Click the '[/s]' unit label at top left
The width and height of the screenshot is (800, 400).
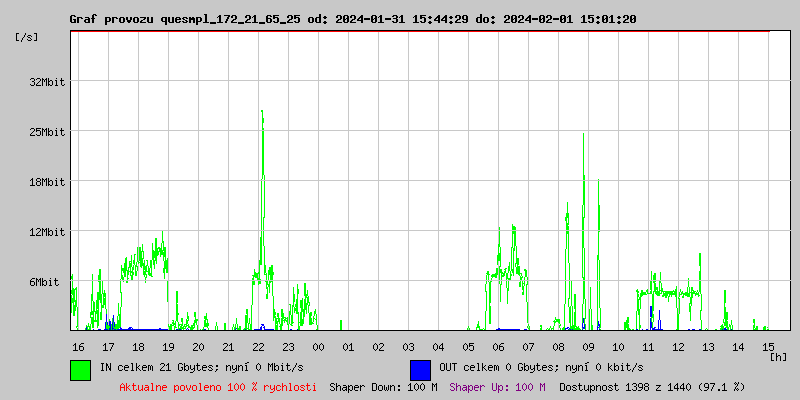27,37
